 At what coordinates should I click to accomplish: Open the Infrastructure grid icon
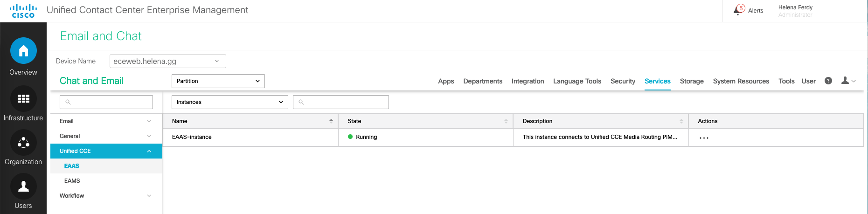coord(23,99)
